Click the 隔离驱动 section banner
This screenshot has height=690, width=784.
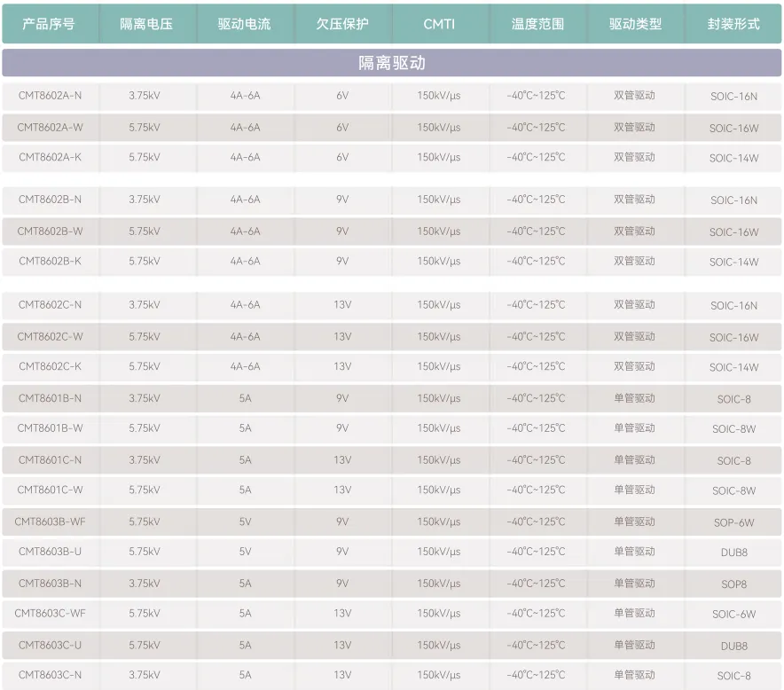click(x=392, y=63)
